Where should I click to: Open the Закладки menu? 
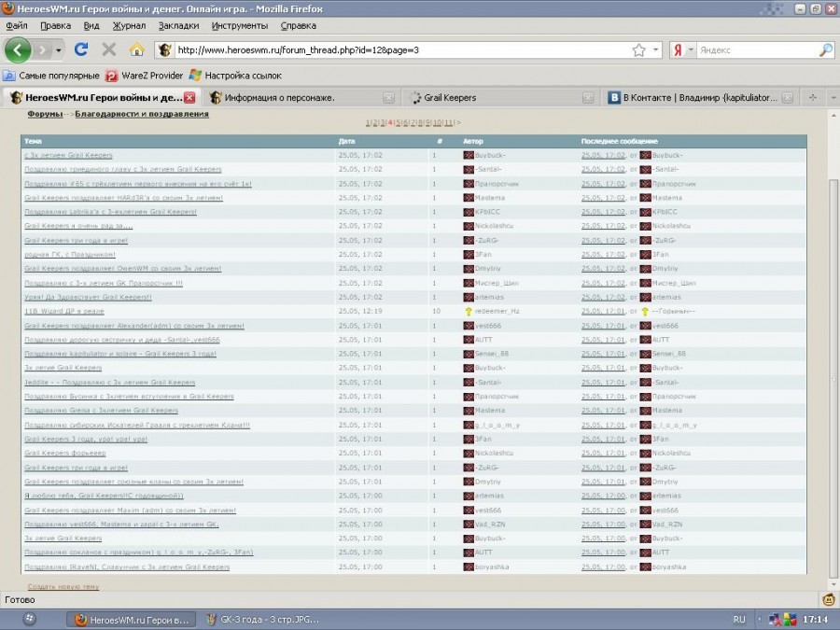[x=178, y=26]
